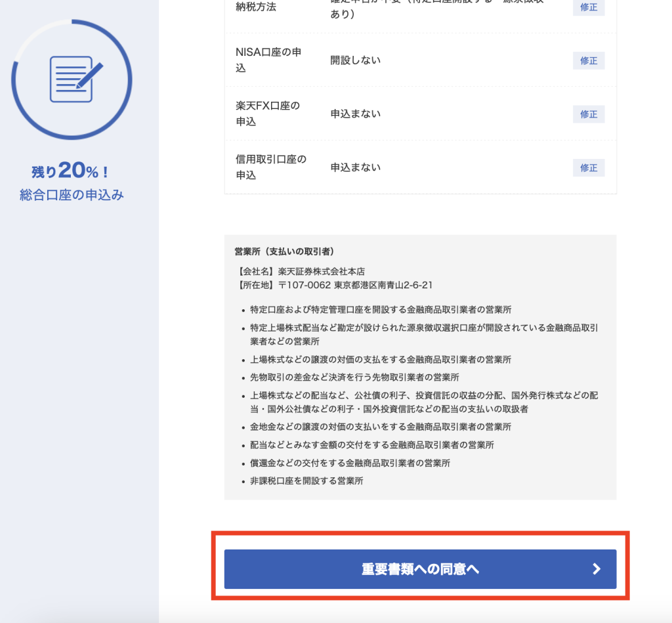
Task: Click 修正 beside 信用取引口座の申込
Action: coord(588,167)
